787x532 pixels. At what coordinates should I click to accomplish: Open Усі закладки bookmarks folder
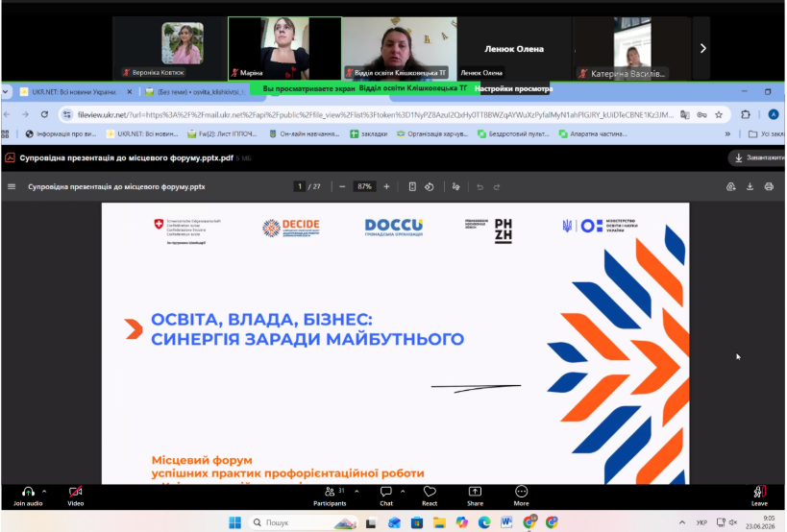(766, 133)
